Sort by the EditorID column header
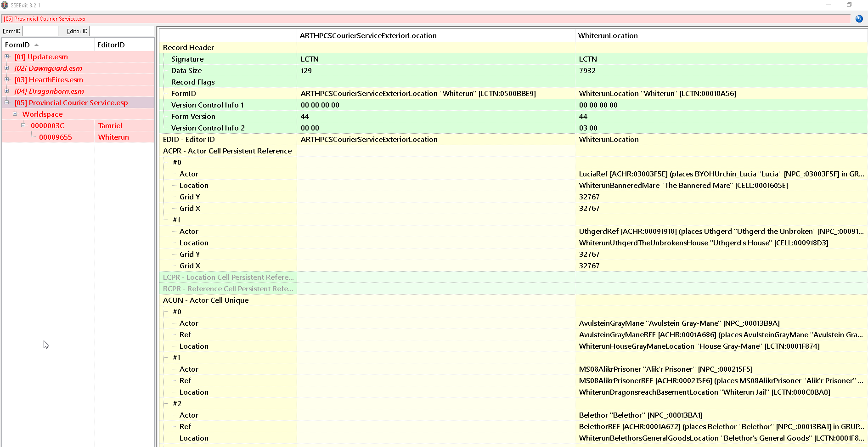The width and height of the screenshot is (868, 447). pos(111,45)
